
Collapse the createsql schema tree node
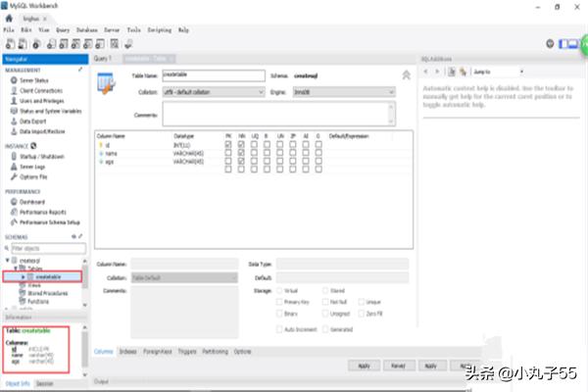(x=8, y=260)
